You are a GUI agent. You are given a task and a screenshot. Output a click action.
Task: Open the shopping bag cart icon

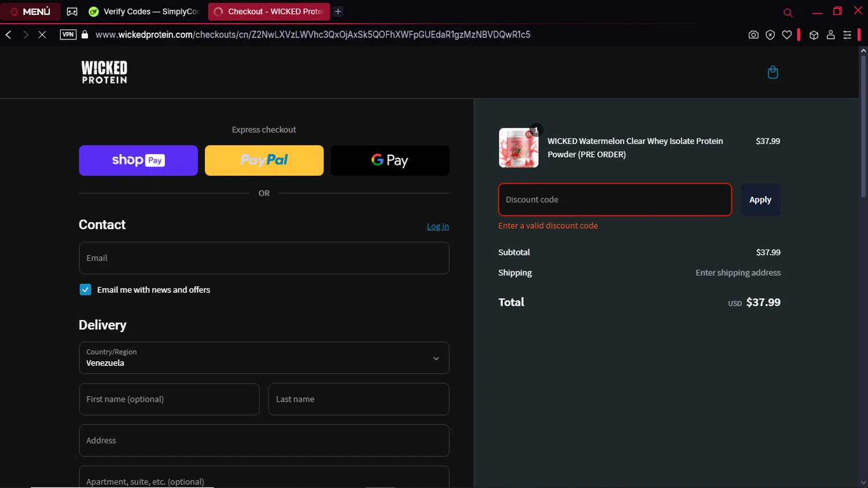pos(773,72)
